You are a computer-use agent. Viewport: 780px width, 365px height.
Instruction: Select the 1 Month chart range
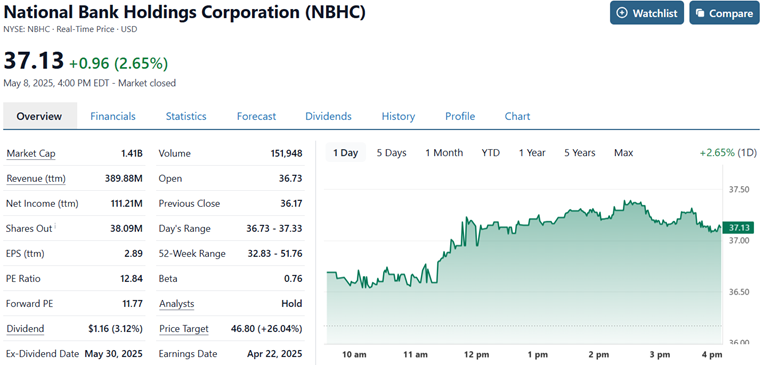(444, 153)
